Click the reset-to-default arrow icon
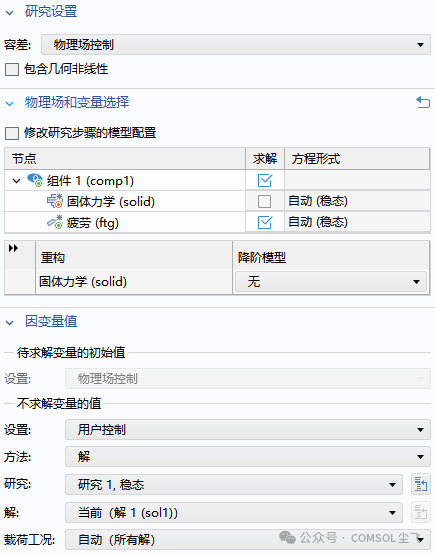Viewport: 435px width, 555px height. 423,103
